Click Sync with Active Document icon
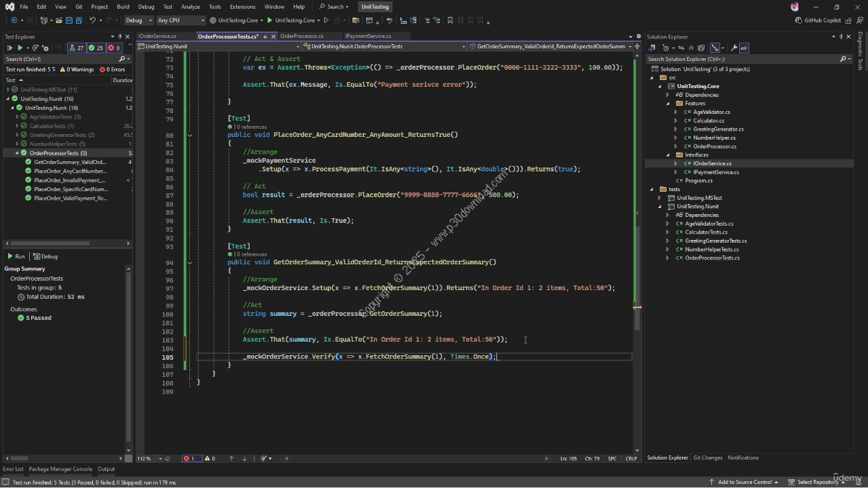 pyautogui.click(x=681, y=48)
